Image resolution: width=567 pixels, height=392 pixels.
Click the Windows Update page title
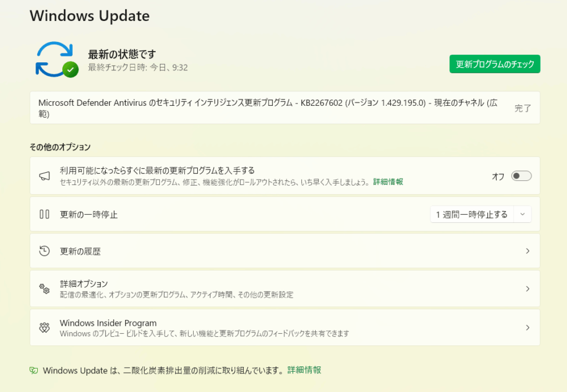(x=90, y=16)
